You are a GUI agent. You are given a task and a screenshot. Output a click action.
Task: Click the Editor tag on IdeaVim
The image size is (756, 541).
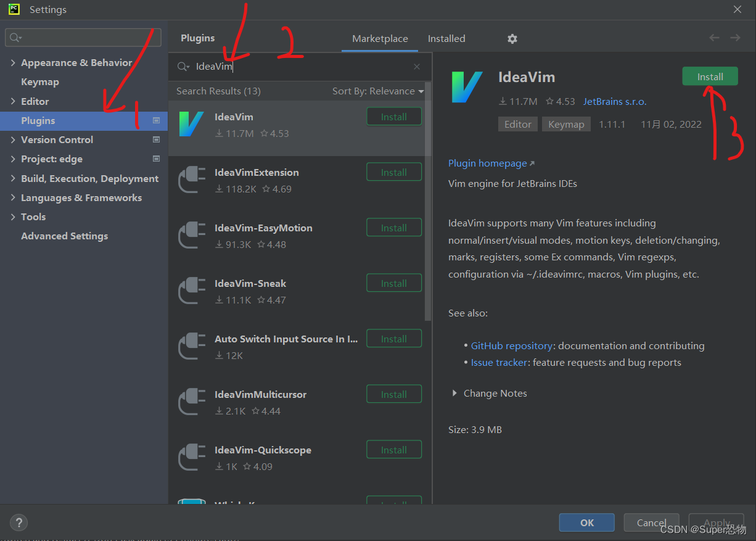[x=518, y=124]
